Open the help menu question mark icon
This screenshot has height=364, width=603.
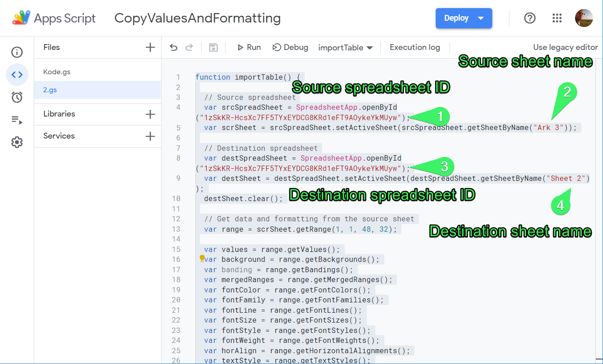[530, 18]
